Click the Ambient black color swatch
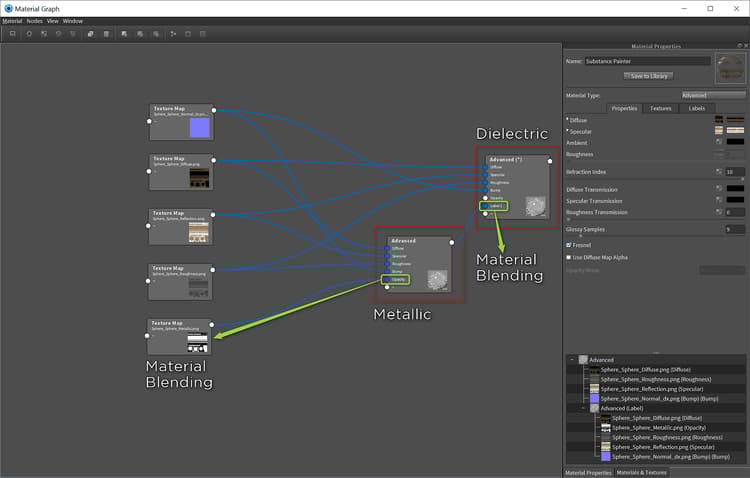The width and height of the screenshot is (750, 478). [735, 142]
